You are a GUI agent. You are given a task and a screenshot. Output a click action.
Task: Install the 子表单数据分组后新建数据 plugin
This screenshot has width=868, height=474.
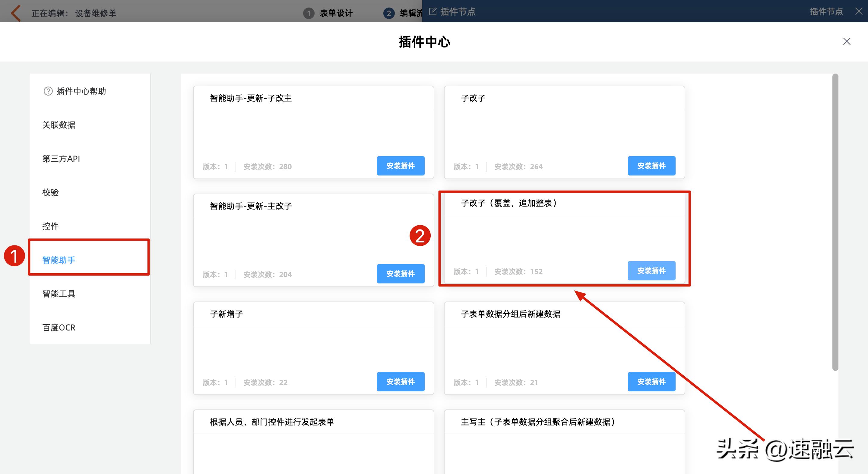click(x=651, y=382)
